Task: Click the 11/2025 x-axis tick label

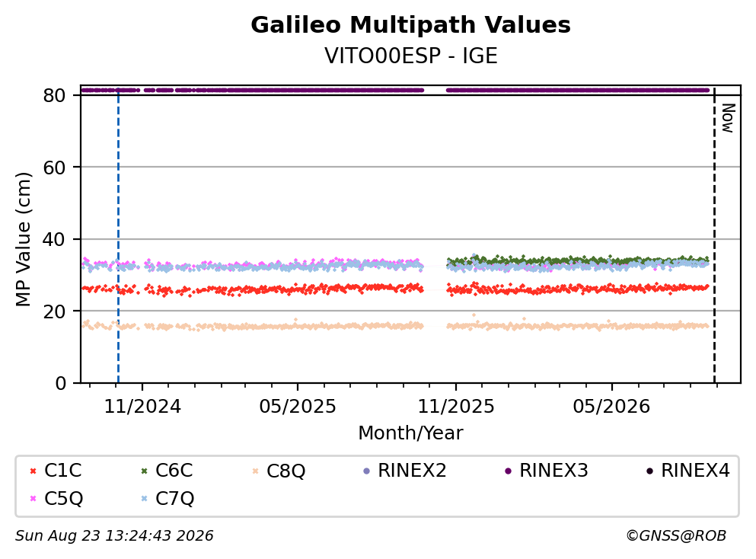Action: pyautogui.click(x=456, y=407)
